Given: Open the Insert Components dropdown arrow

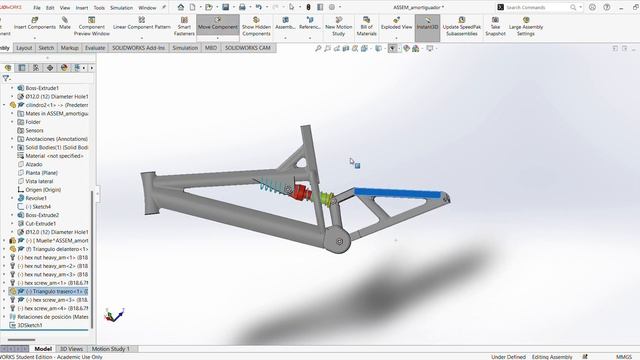Looking at the screenshot, I should (x=35, y=38).
